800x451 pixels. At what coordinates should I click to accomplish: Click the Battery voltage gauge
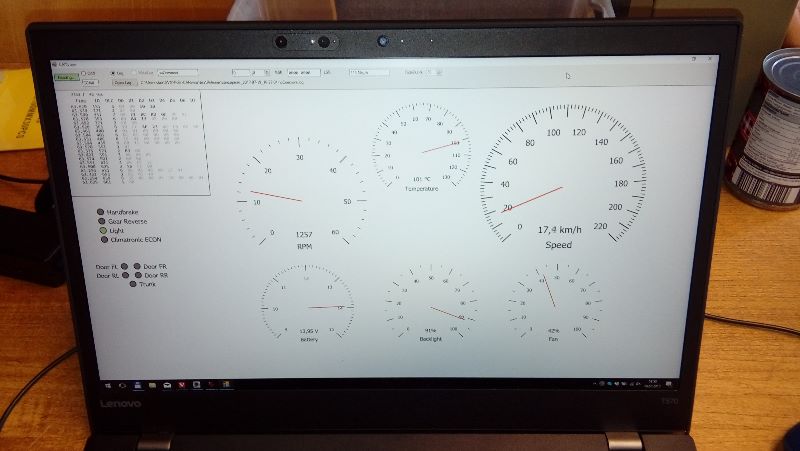click(x=307, y=306)
